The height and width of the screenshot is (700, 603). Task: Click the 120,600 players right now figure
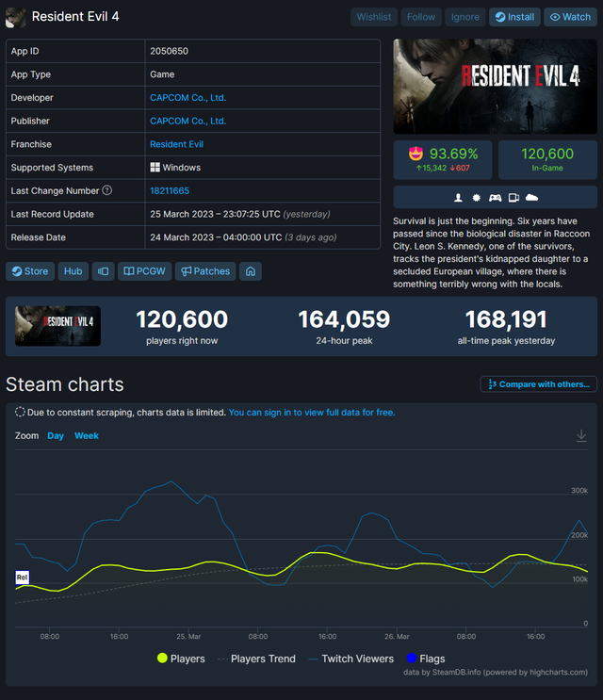(182, 319)
